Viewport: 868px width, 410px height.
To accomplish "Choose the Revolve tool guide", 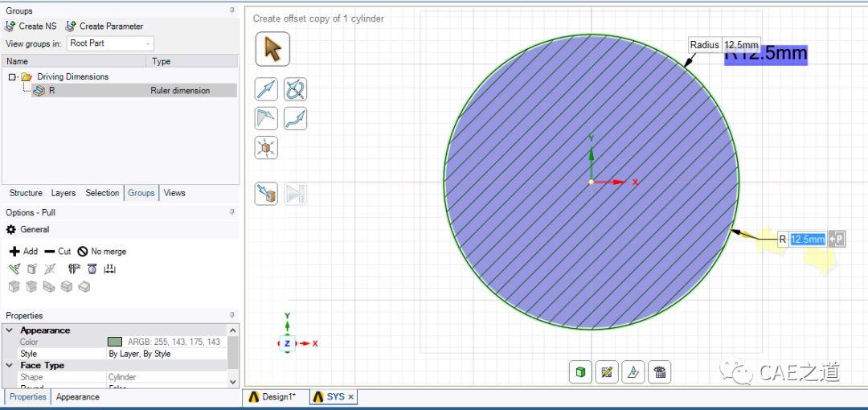I will click(x=295, y=89).
